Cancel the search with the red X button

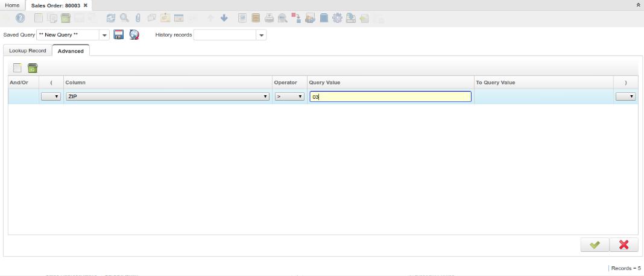(623, 244)
